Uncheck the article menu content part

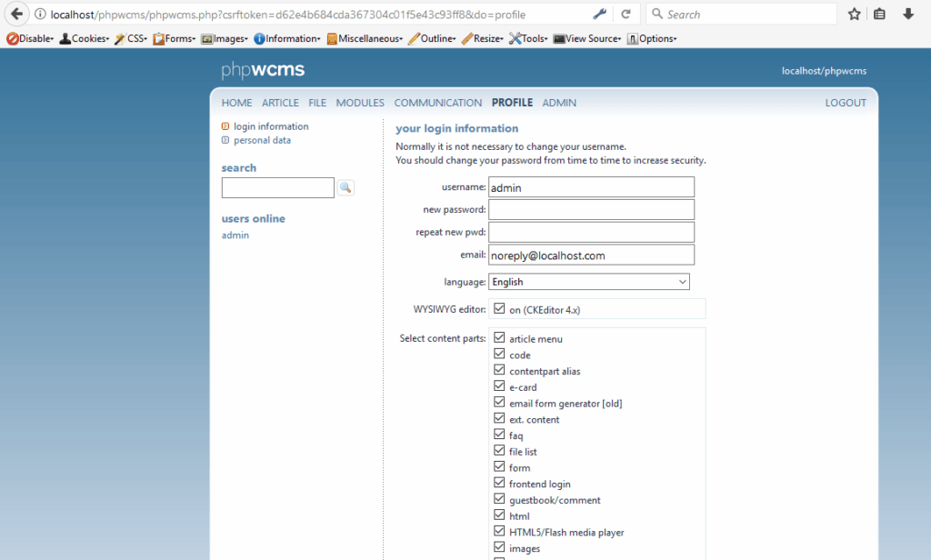499,338
